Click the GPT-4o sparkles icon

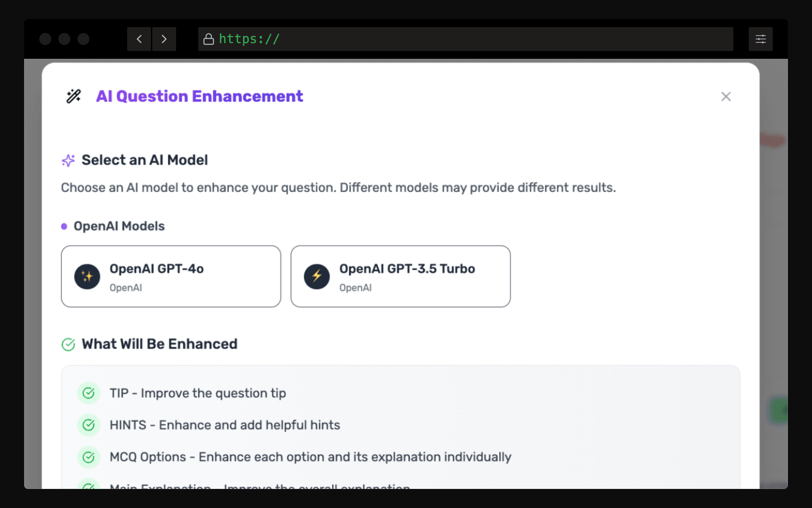[87, 277]
